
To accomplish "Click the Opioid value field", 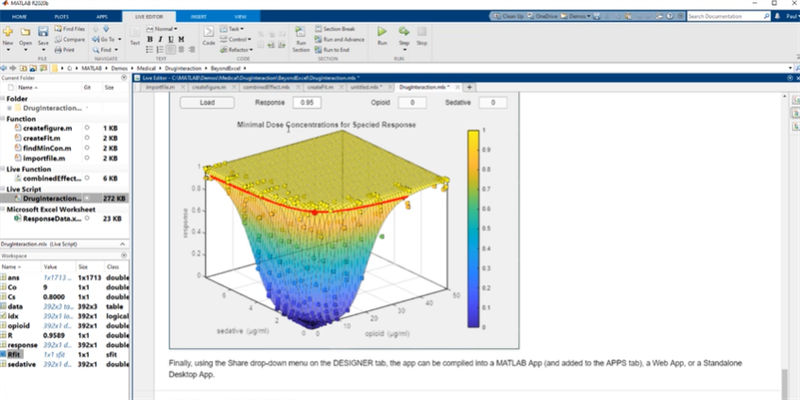I will click(x=412, y=103).
